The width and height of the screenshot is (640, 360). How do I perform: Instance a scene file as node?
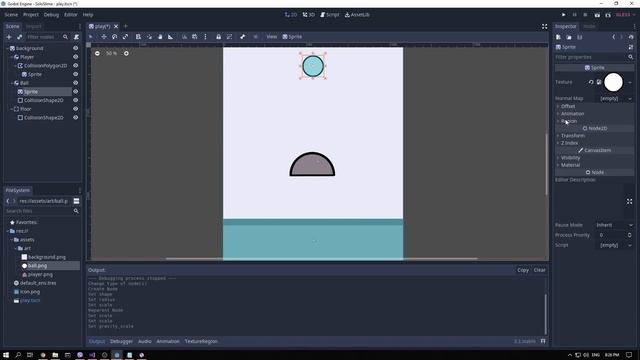(19, 37)
